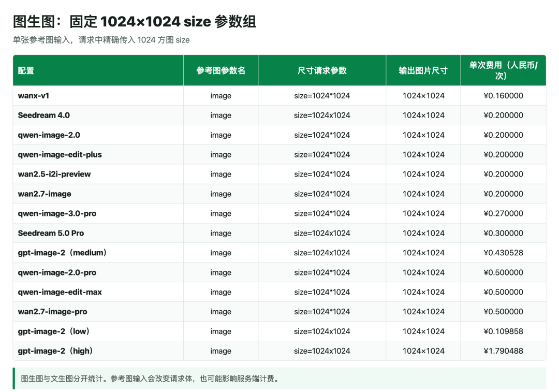The image size is (559, 392).
Task: Click the Seedream 5.0 Pro price ¥0.300000
Action: (504, 233)
